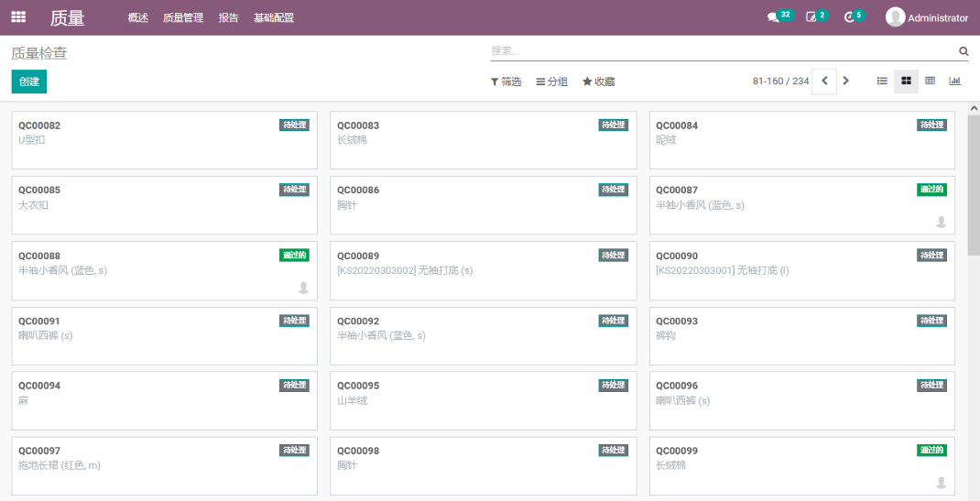
Task: Expand the 收藏 favorites dropdown
Action: pos(599,82)
